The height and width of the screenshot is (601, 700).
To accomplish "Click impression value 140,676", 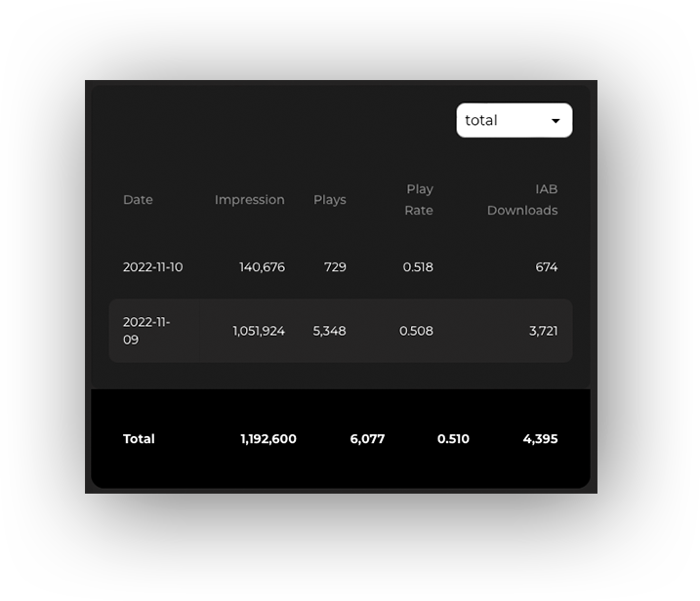I will tap(262, 267).
